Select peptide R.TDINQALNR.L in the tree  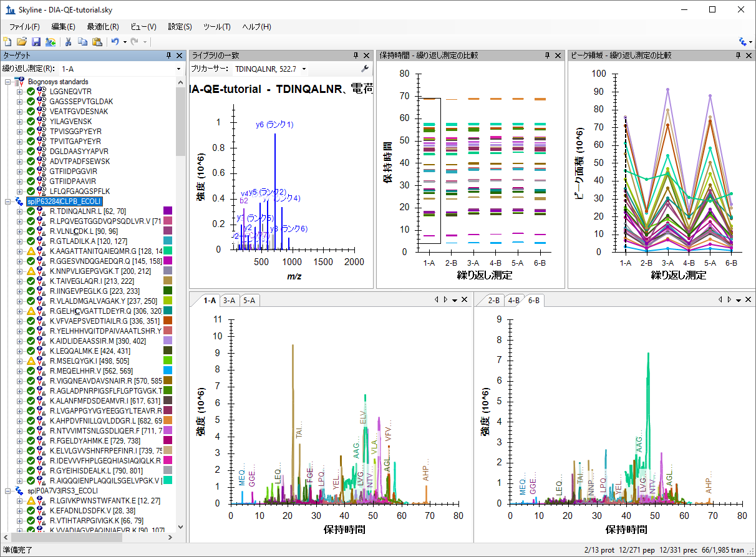pyautogui.click(x=79, y=211)
